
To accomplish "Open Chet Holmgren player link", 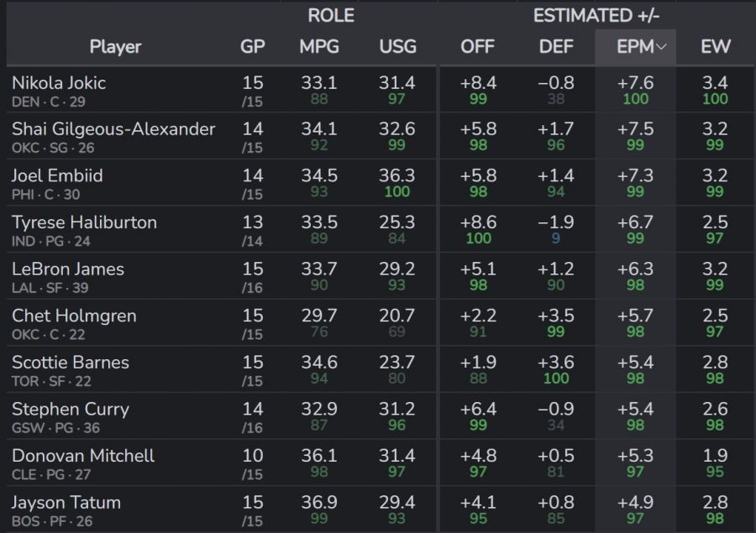I will pyautogui.click(x=74, y=316).
